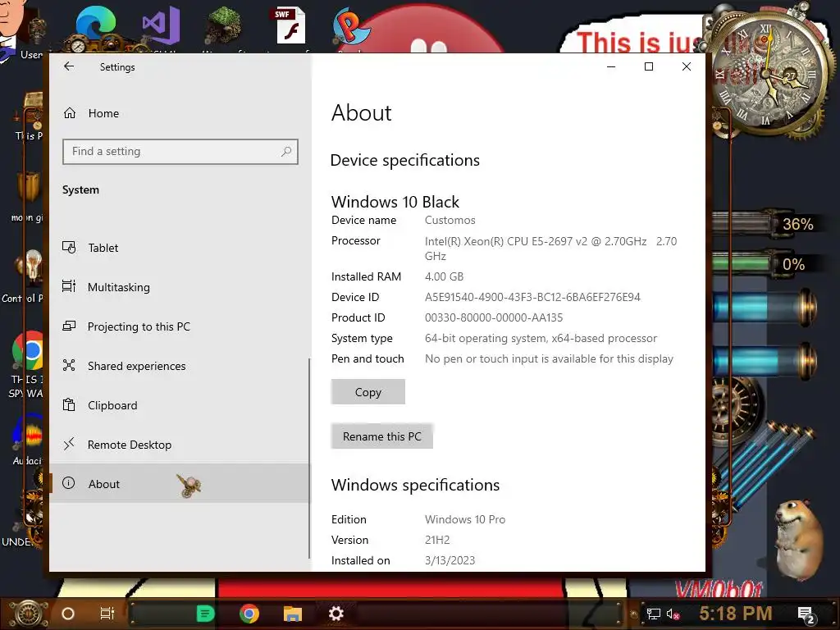Close the Settings window
This screenshot has width=840, height=630.
(x=687, y=66)
